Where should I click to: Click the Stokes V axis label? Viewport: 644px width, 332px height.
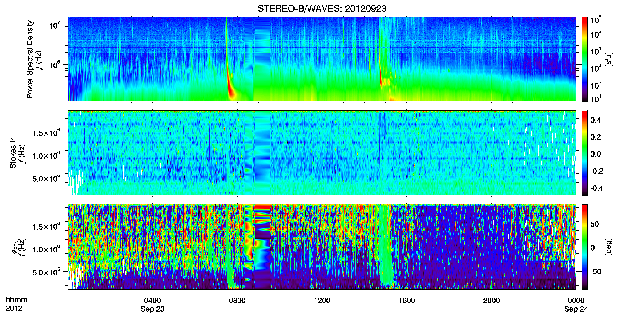(13, 152)
